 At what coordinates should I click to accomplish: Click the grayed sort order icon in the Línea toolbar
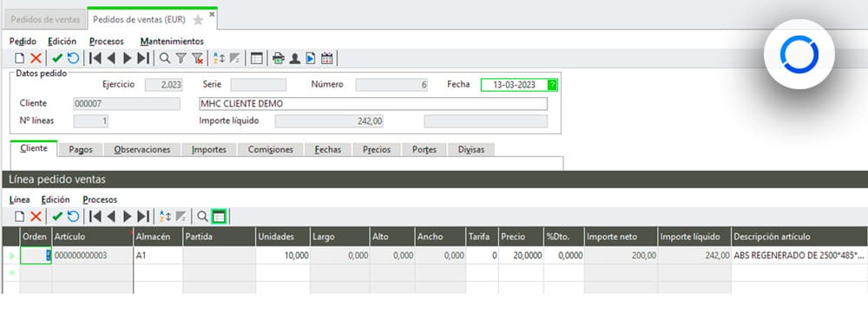click(181, 217)
